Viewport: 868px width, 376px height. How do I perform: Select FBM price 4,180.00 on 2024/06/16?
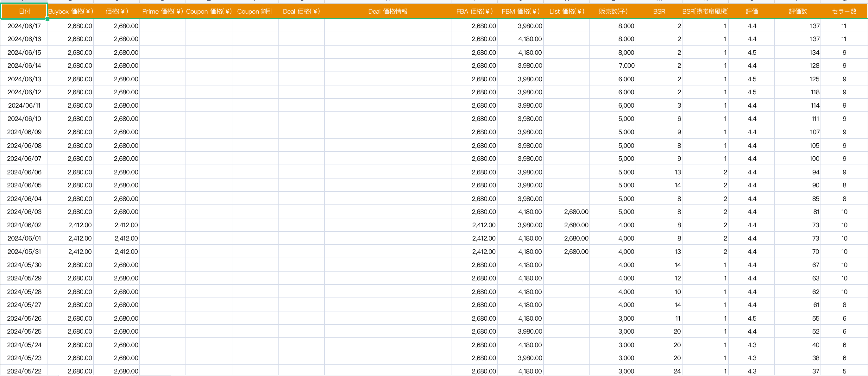tap(520, 39)
